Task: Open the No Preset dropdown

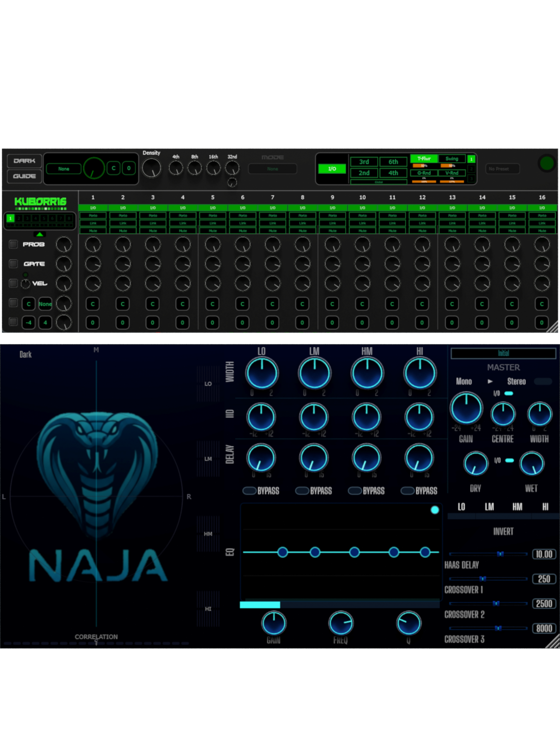Action: coord(503,169)
